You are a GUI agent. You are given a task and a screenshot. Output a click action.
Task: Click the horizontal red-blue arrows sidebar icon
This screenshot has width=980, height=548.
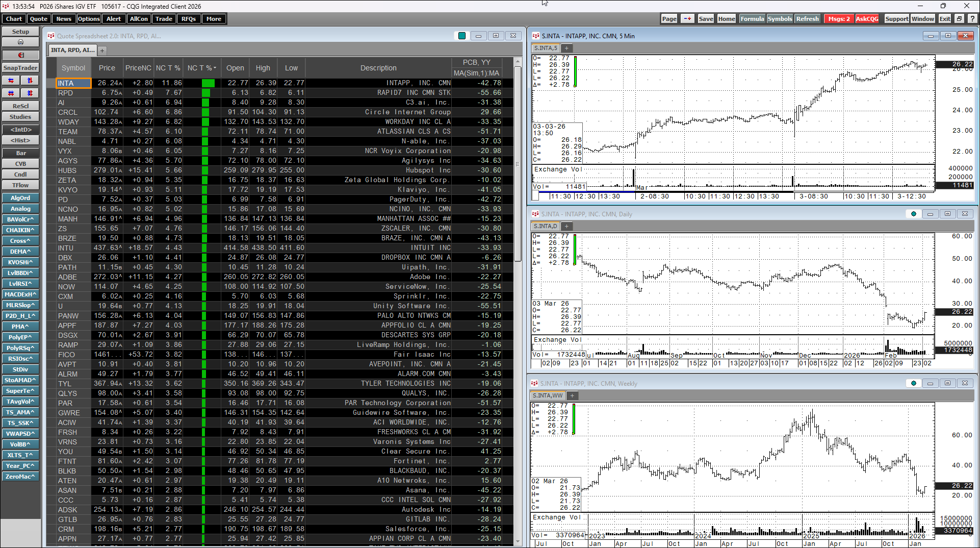point(11,81)
